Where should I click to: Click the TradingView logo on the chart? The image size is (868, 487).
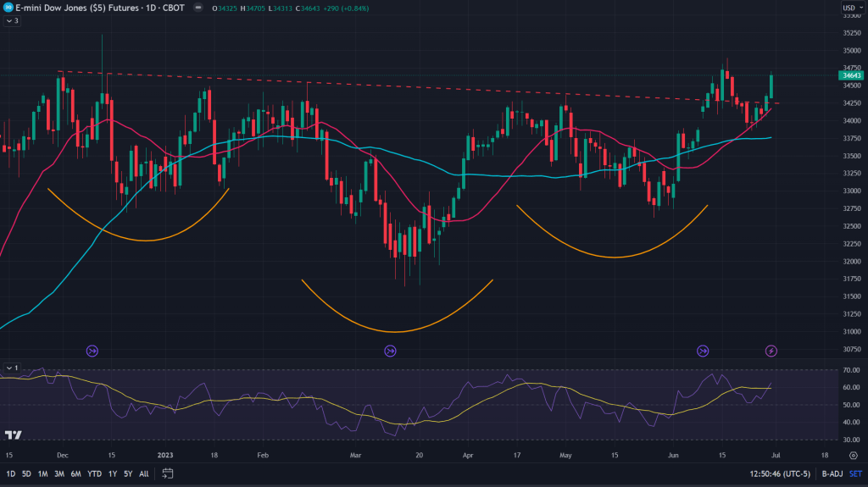13,435
